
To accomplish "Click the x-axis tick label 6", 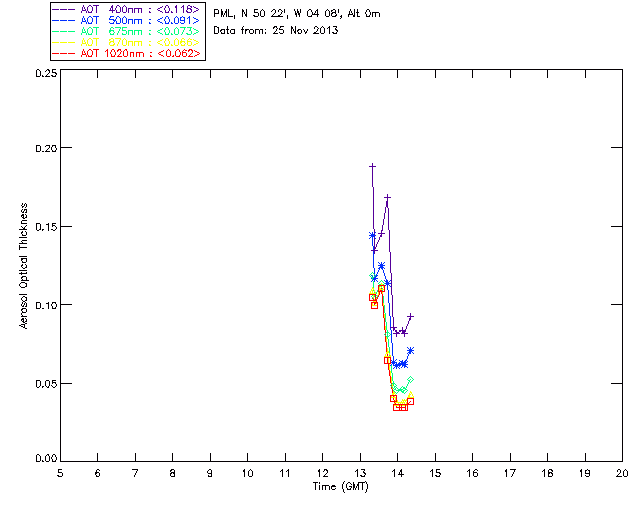I will click(x=98, y=474).
